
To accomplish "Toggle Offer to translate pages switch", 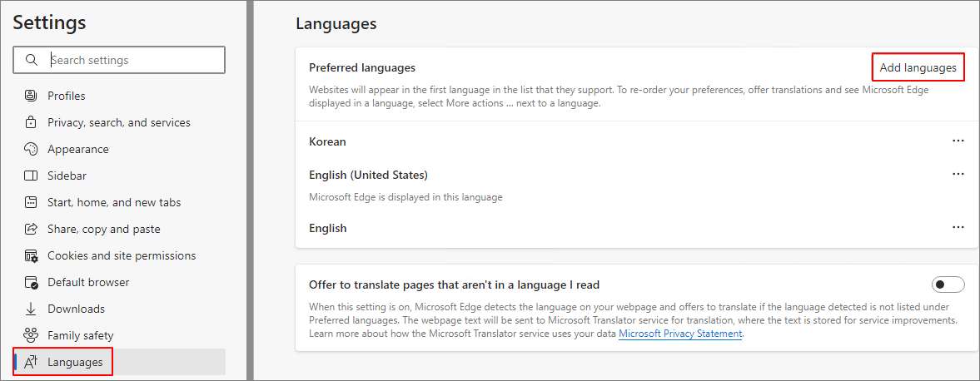I will tap(948, 285).
